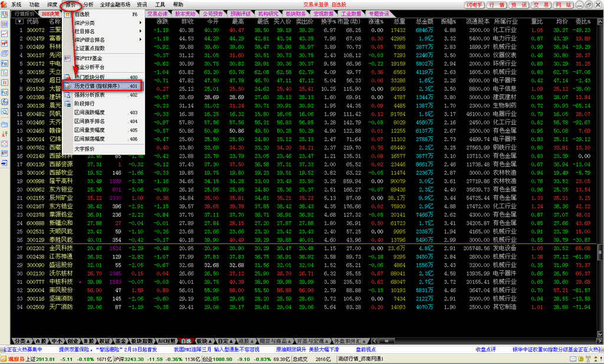604x364 pixels.
Task: Click the horizontal scrollbar thumb at bottom
Action: (386, 341)
